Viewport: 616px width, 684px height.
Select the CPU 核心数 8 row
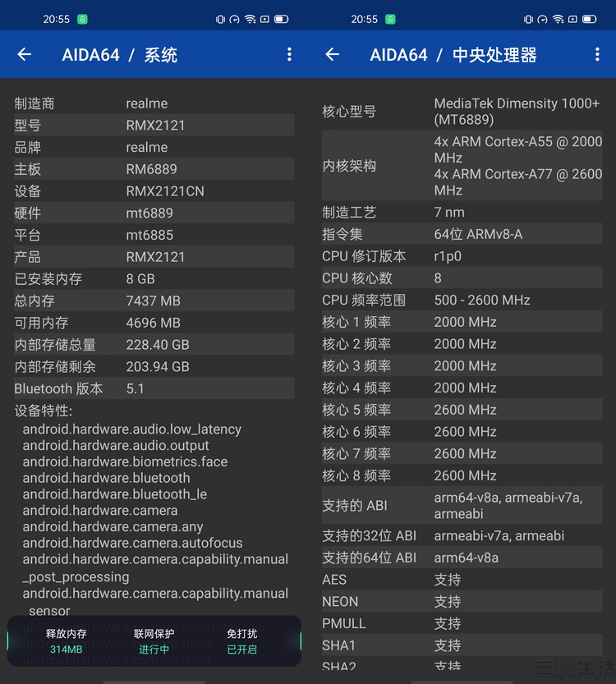coord(462,278)
